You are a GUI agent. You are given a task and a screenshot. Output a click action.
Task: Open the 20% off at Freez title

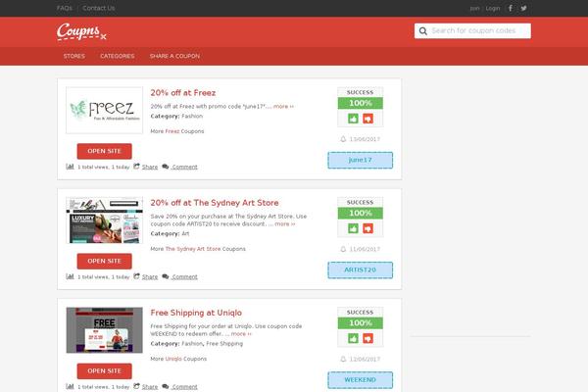tap(183, 93)
